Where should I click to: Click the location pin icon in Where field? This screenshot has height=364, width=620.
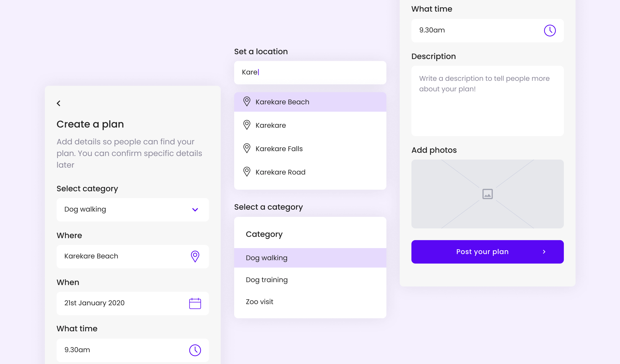point(195,256)
